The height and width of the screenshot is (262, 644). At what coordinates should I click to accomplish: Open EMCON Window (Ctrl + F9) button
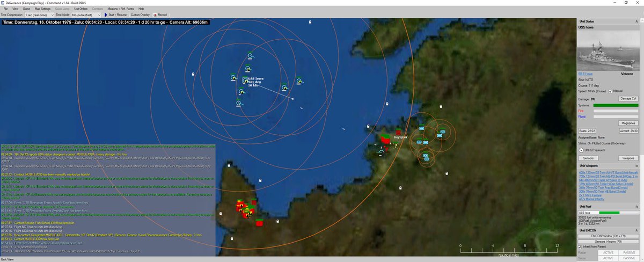(x=608, y=236)
